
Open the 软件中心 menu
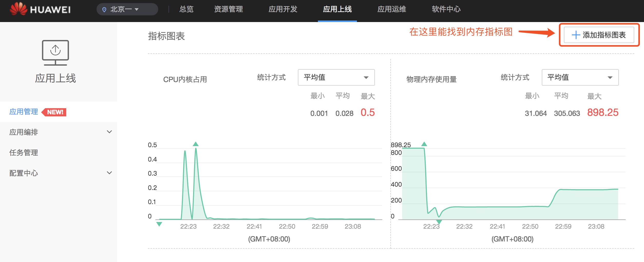(x=446, y=9)
